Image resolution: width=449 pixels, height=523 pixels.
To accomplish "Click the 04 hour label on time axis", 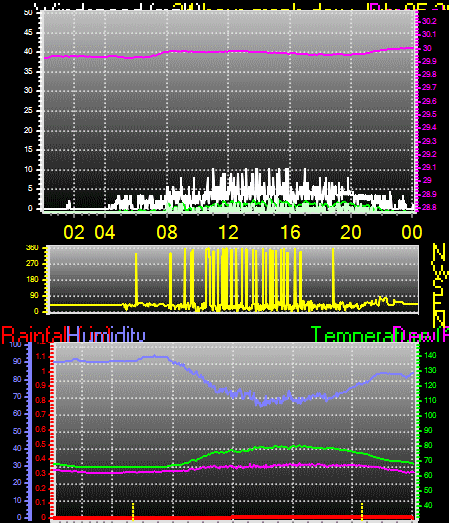I will pos(105,232).
